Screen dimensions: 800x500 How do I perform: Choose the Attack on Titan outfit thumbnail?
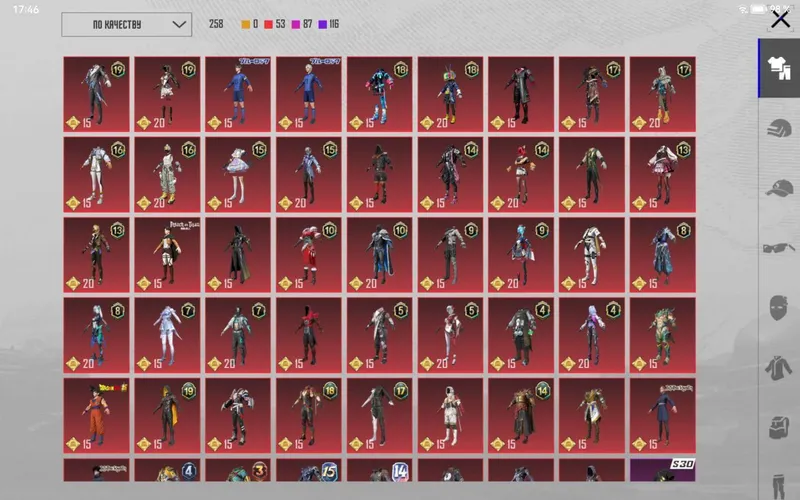pyautogui.click(x=167, y=255)
